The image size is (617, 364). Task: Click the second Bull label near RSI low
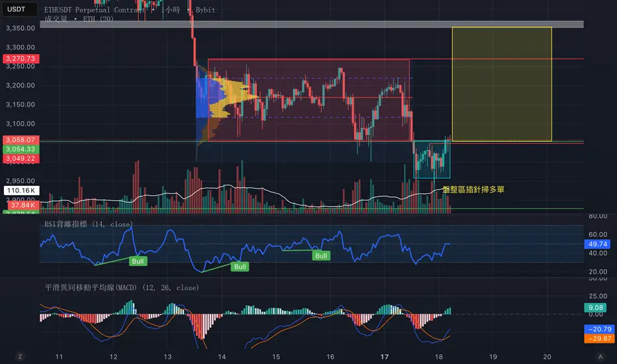point(240,267)
